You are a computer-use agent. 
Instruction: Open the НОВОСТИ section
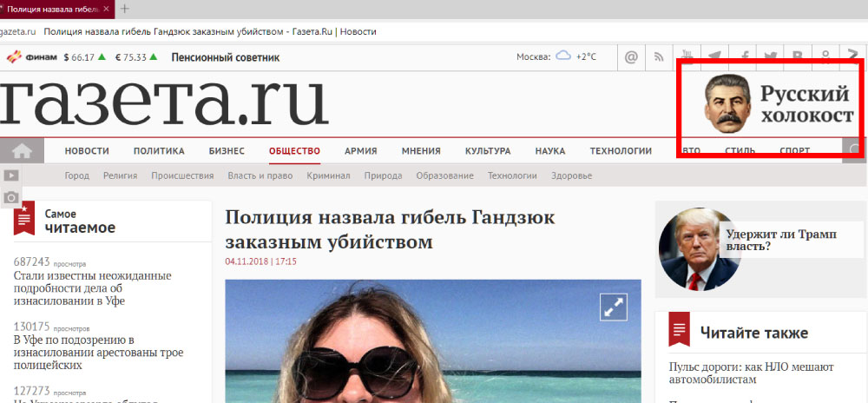pos(87,150)
